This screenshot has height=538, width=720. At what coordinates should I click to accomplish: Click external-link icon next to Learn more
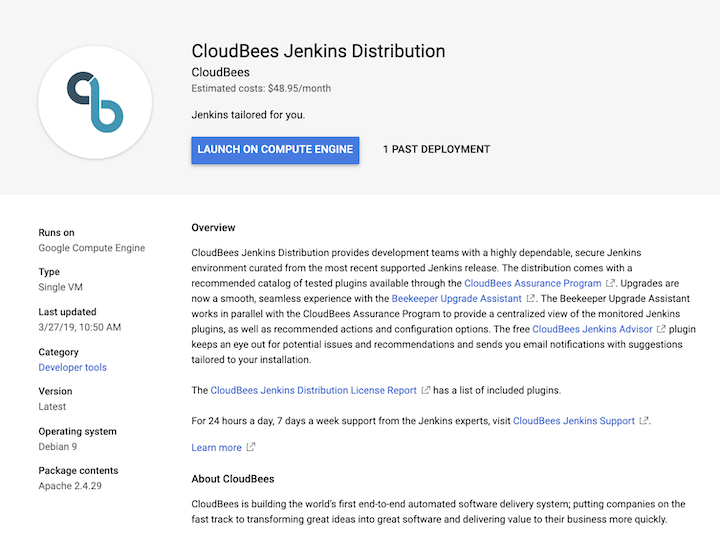[x=251, y=447]
